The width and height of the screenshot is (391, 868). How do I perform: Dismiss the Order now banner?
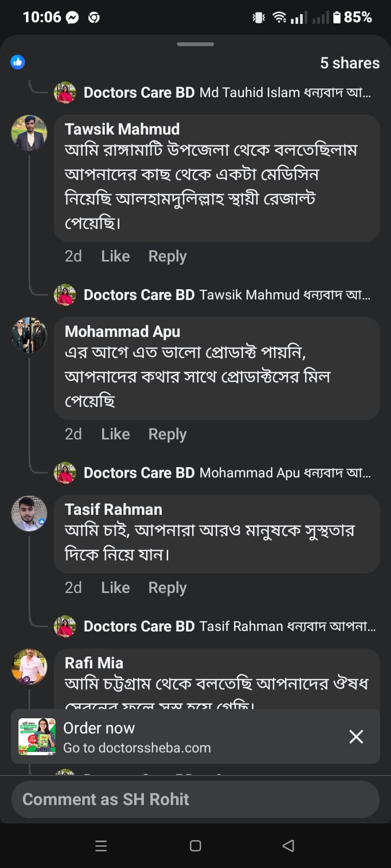(x=356, y=737)
